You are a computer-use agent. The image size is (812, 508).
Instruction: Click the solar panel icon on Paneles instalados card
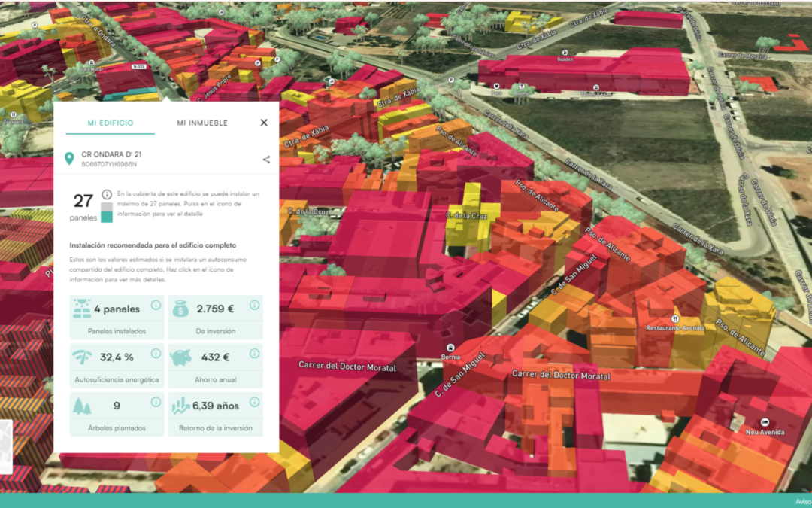pyautogui.click(x=82, y=309)
